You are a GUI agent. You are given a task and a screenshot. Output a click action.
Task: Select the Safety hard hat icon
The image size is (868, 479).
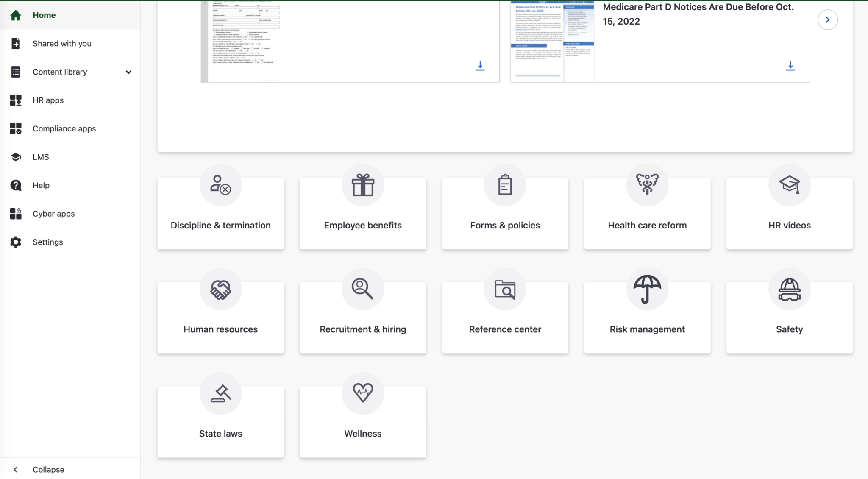(x=789, y=289)
